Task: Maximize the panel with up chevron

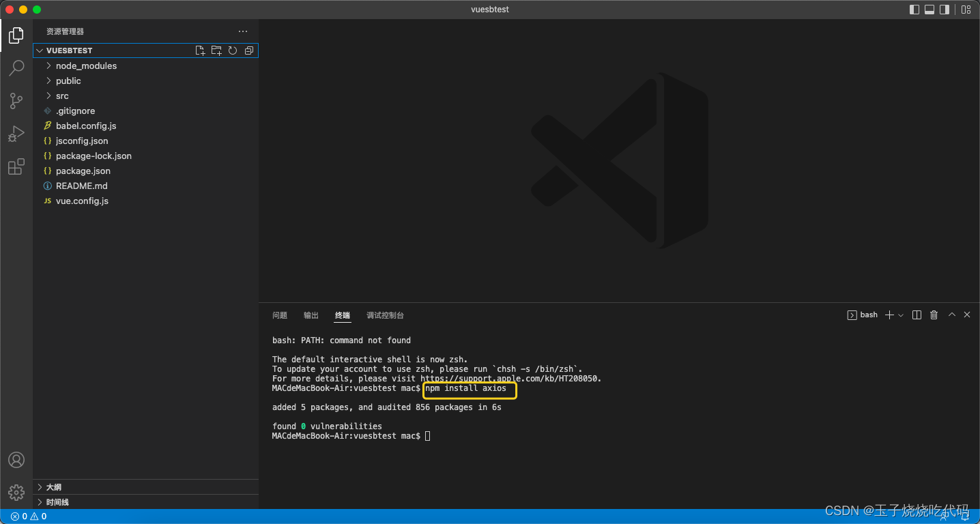Action: click(952, 315)
